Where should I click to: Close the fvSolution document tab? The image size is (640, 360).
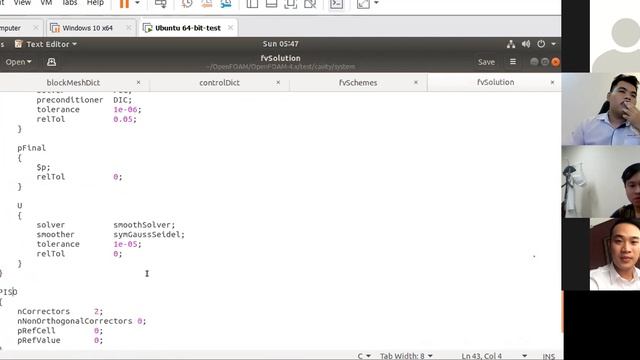click(552, 82)
